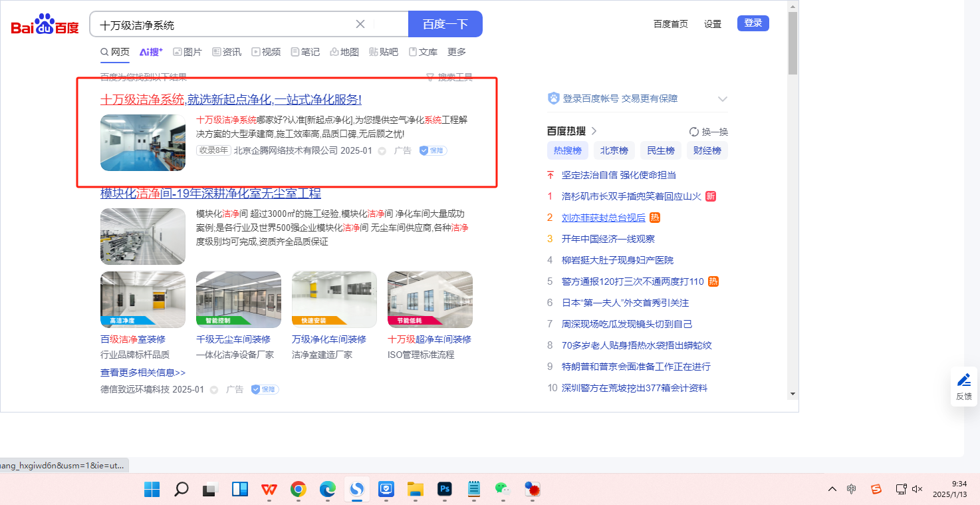The image size is (980, 505).
Task: Select the 北京榜 hot list tab
Action: pos(614,150)
